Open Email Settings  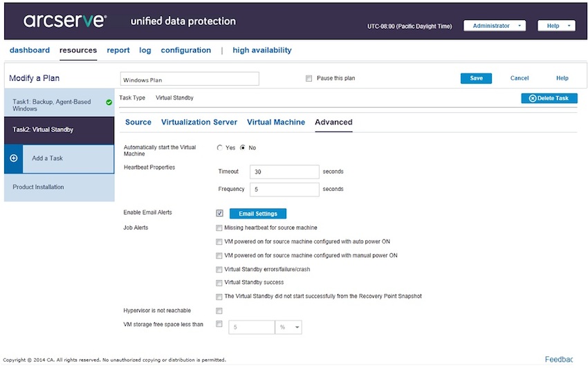pyautogui.click(x=258, y=214)
